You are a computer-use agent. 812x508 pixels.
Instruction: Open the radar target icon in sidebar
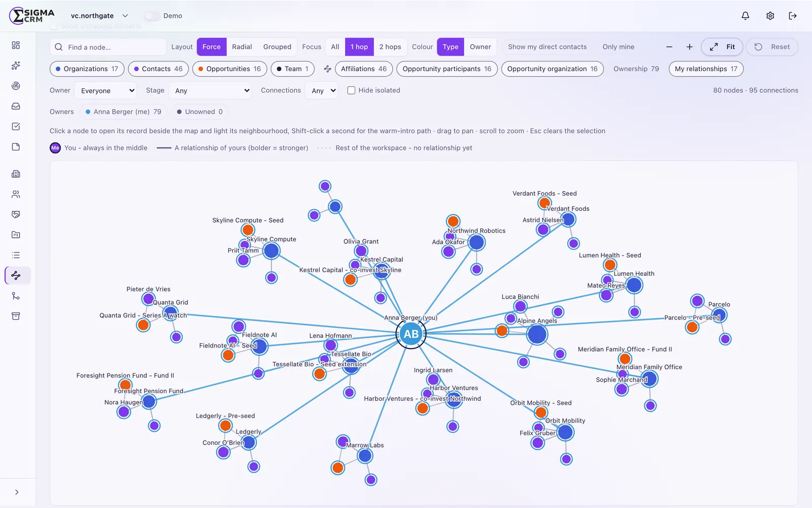[16, 86]
